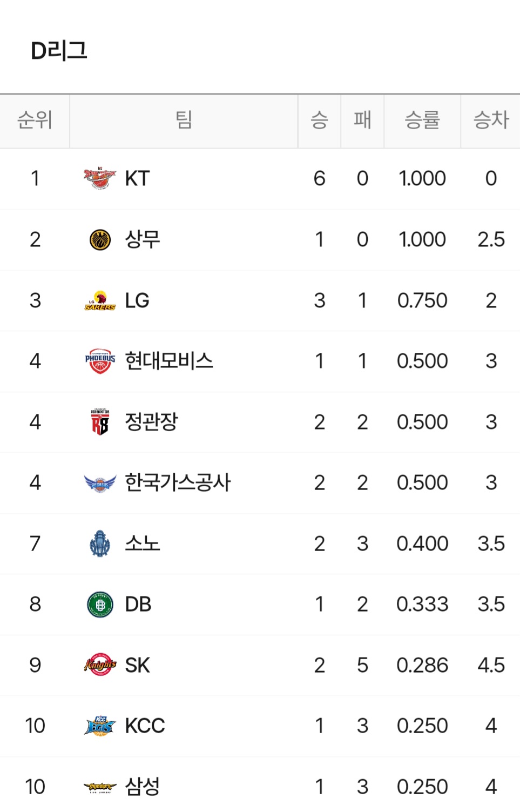Click the SK Knights logo
The image size is (520, 812).
click(x=100, y=665)
